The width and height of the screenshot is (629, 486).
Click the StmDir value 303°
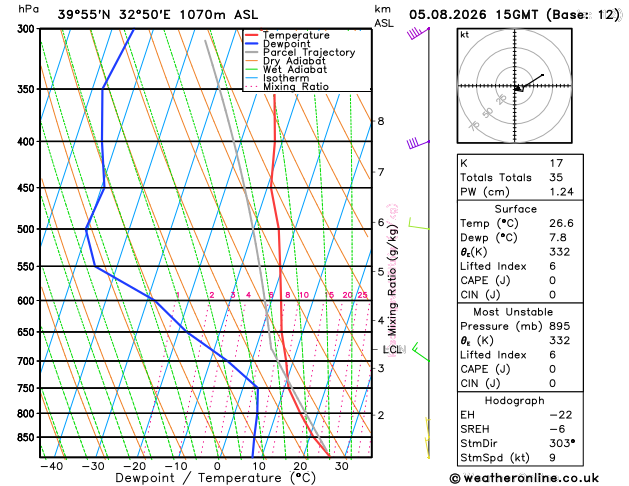[562, 443]
